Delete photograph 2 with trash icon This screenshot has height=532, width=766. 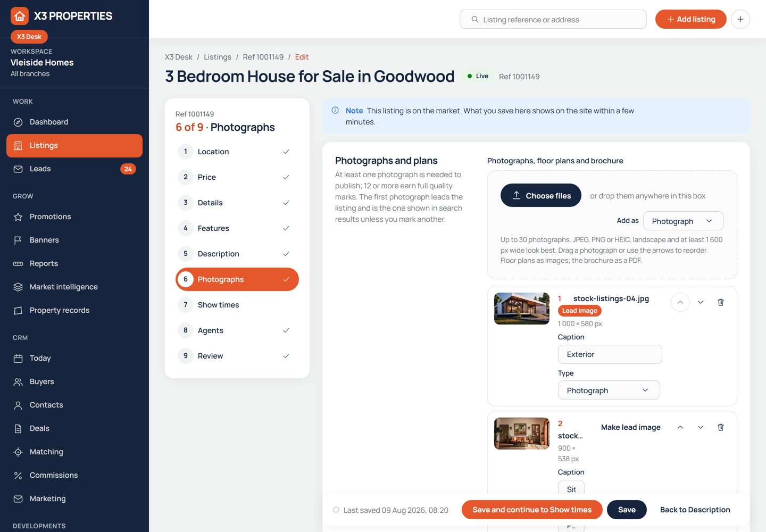click(x=721, y=427)
